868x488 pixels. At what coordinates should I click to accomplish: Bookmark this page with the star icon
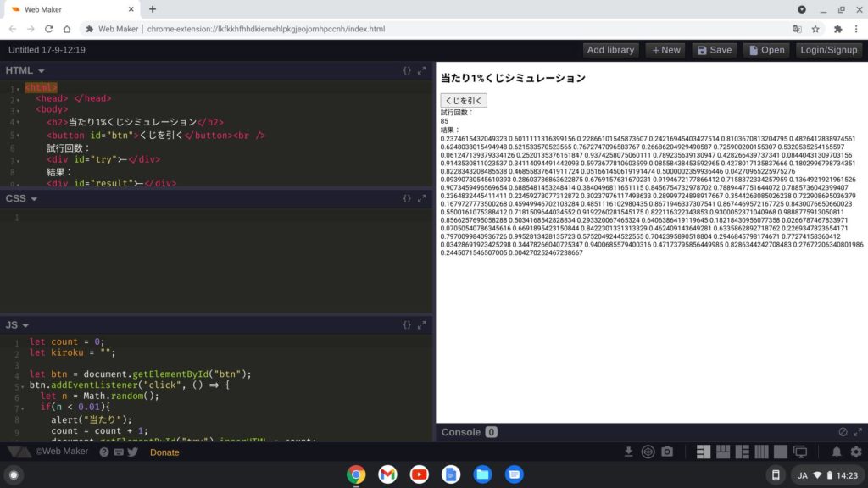815,29
